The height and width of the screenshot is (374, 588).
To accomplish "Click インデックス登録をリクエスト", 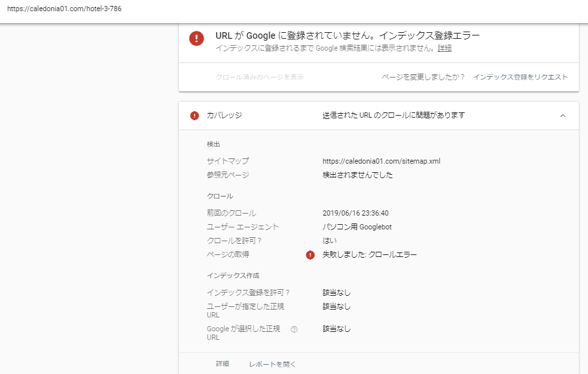I will [520, 77].
